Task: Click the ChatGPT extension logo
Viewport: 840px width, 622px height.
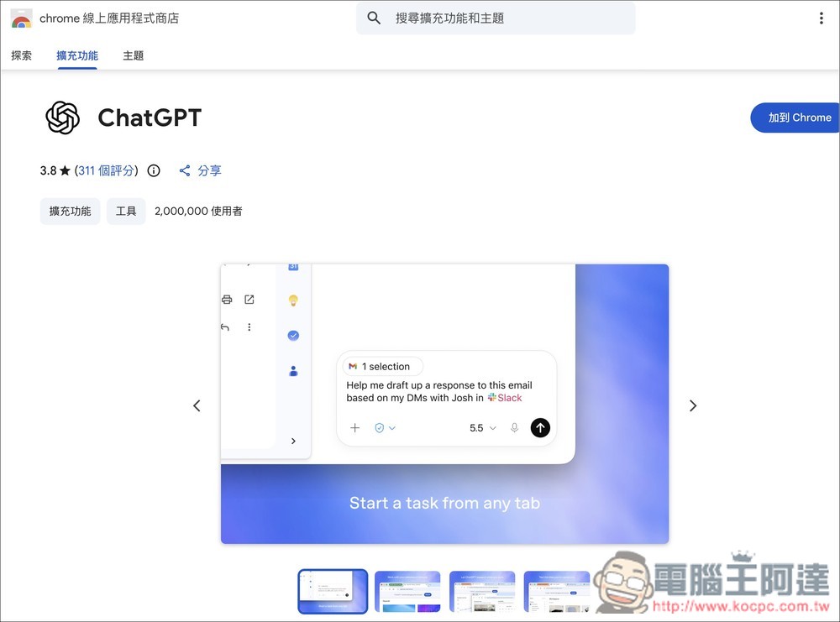Action: 63,118
